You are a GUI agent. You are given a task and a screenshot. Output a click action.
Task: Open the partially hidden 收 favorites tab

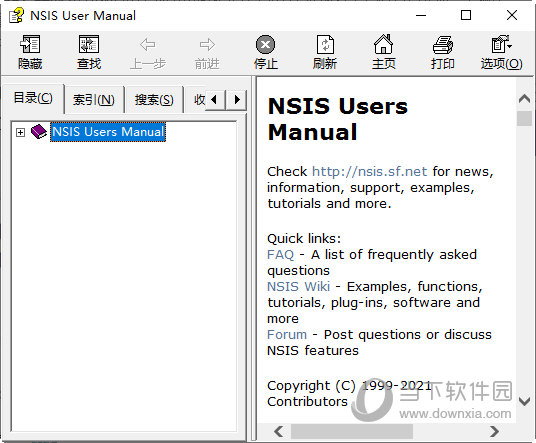pyautogui.click(x=199, y=100)
